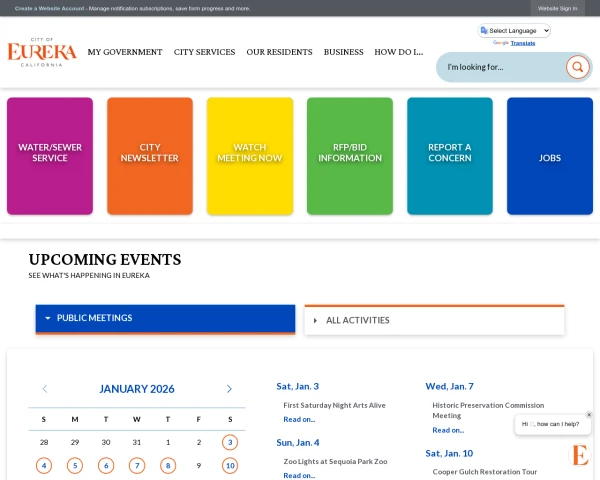Select January 10 on the calendar
Viewport: 600px width, 480px height.
coord(230,465)
